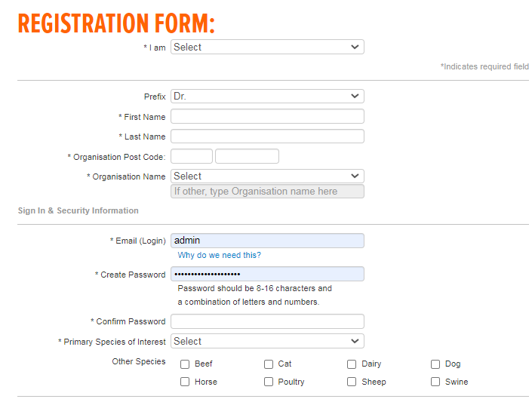532x399 pixels.
Task: Click the 'Why do we need this?' link
Action: click(220, 255)
